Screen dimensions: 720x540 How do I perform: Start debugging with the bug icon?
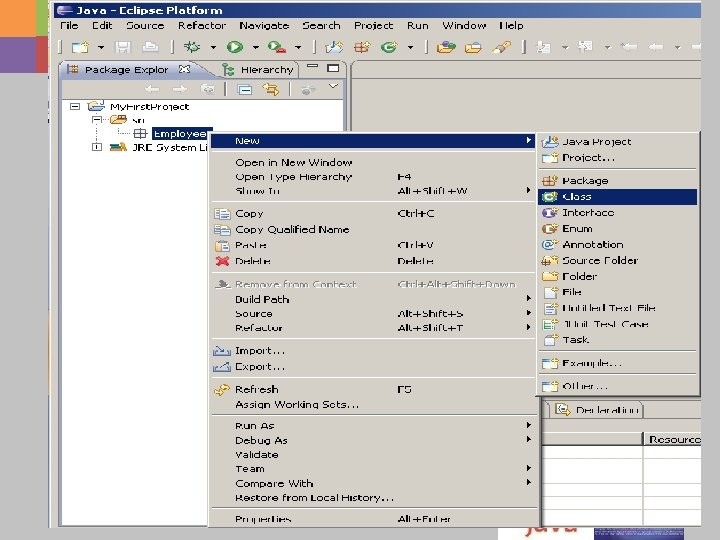coord(192,47)
